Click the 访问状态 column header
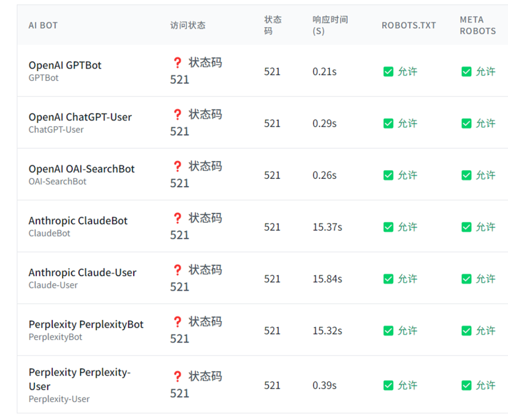This screenshot has height=420, width=508. [188, 25]
